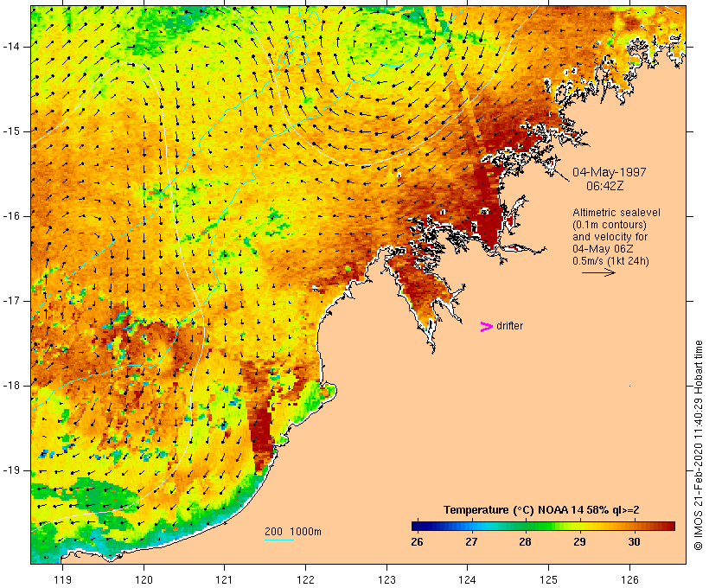This screenshot has width=709, height=588.
Task: Click the latitude axis label '-15'
Action: [11, 131]
